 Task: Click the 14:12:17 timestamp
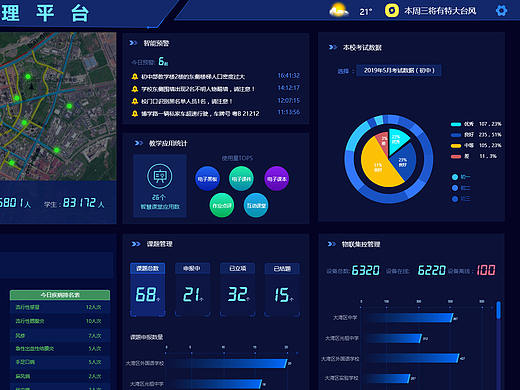point(289,88)
